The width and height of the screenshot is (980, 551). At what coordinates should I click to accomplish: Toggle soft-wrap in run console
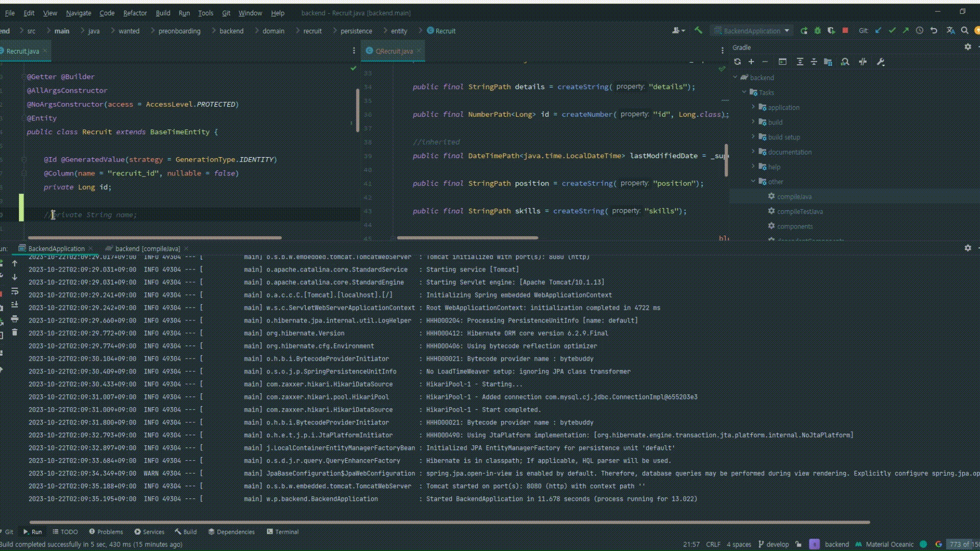click(x=15, y=291)
